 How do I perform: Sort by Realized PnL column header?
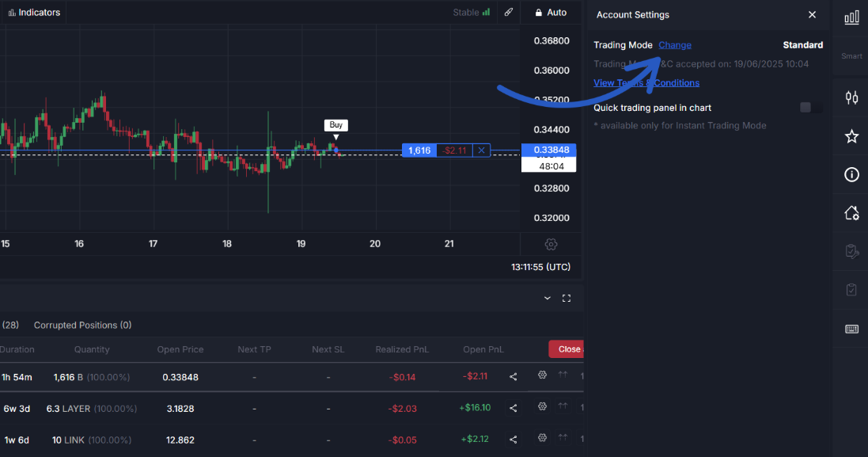[x=402, y=349]
